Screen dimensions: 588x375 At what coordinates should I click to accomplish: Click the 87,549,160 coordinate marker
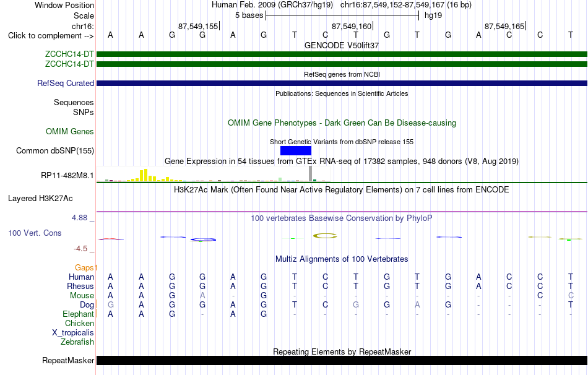[x=352, y=26]
